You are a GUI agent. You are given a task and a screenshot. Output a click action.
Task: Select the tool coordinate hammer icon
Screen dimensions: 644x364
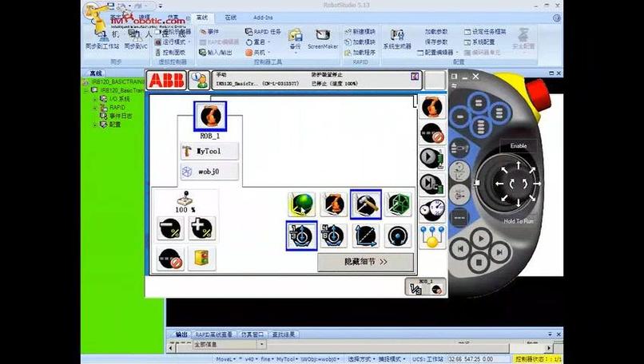pos(365,204)
